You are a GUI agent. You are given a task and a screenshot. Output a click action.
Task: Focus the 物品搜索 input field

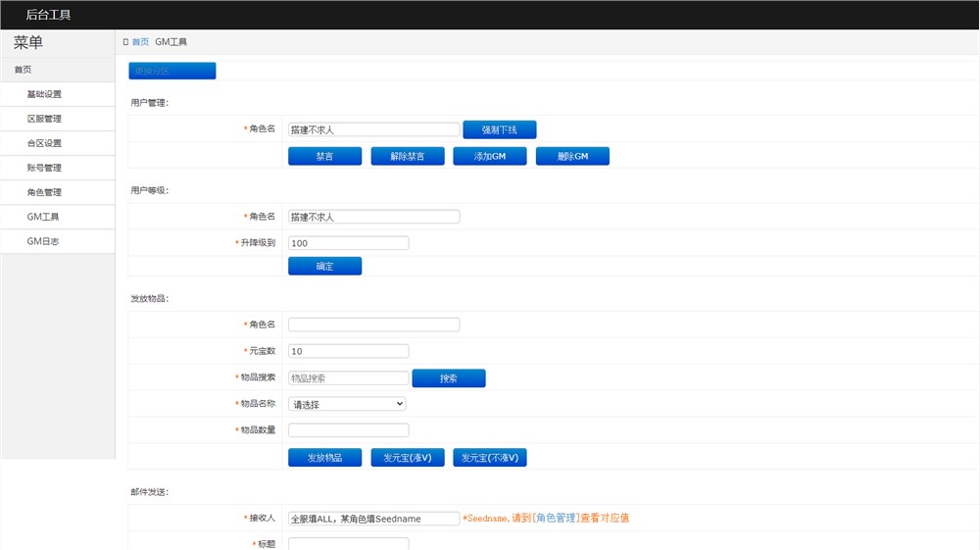pos(348,378)
